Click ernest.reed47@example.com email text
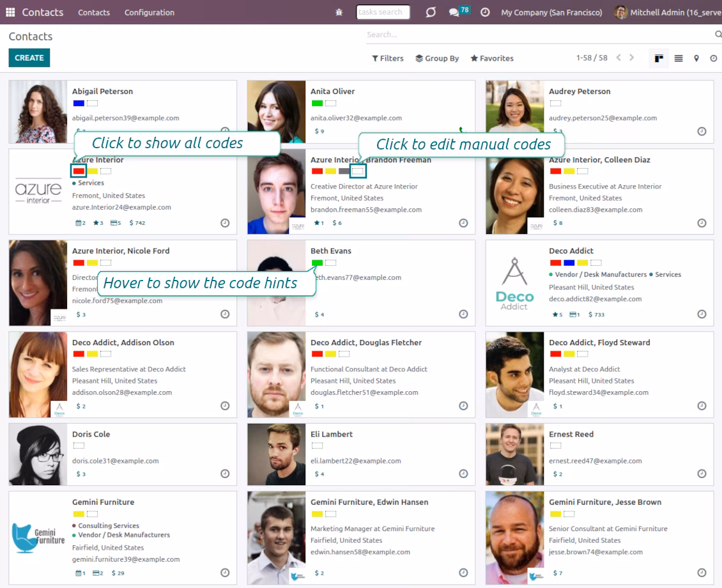The width and height of the screenshot is (722, 588). 595,461
